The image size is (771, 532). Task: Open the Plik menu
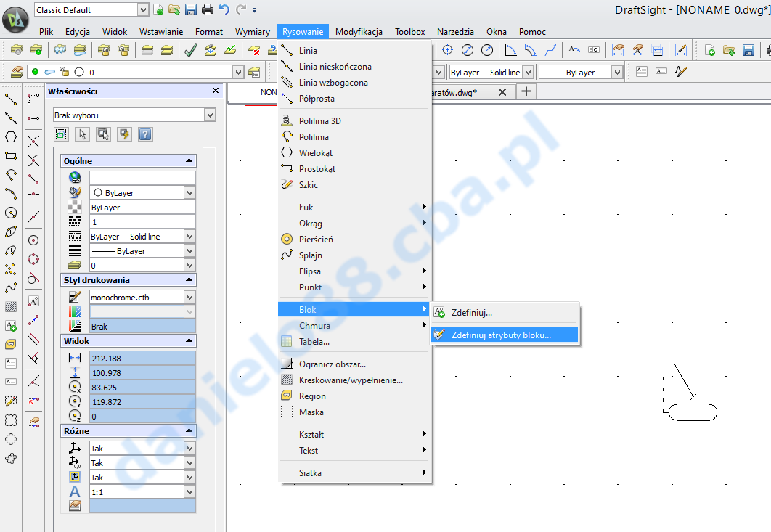tap(46, 31)
